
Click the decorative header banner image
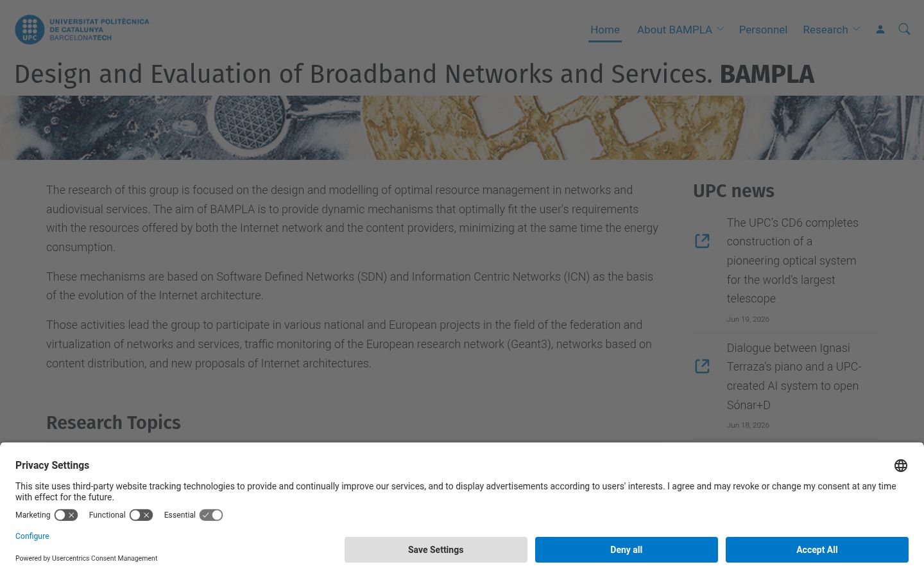pyautogui.click(x=462, y=128)
